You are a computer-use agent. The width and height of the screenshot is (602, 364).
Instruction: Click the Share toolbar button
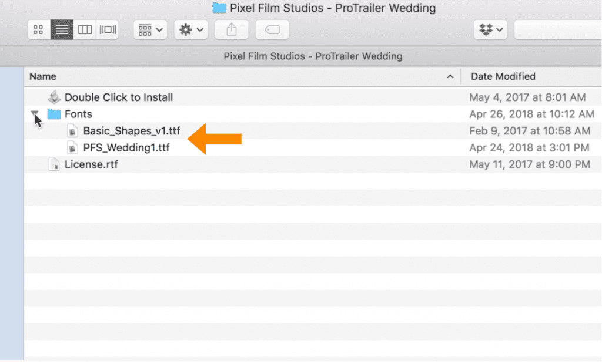point(232,29)
